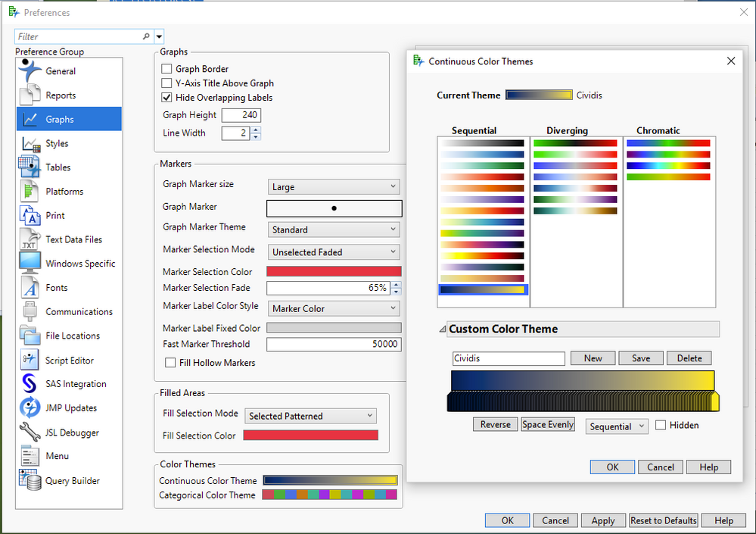Image resolution: width=756 pixels, height=534 pixels.
Task: Select the General preference group icon
Action: coord(30,70)
